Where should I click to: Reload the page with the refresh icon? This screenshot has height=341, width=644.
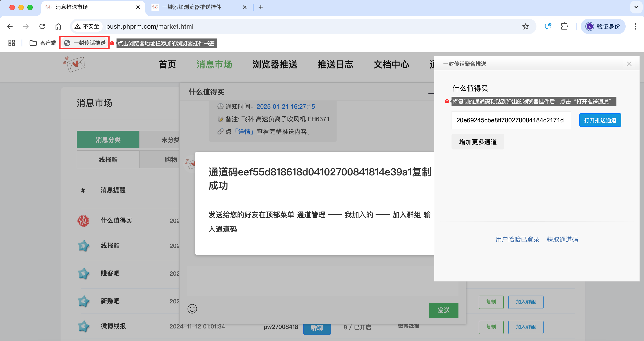pyautogui.click(x=42, y=26)
